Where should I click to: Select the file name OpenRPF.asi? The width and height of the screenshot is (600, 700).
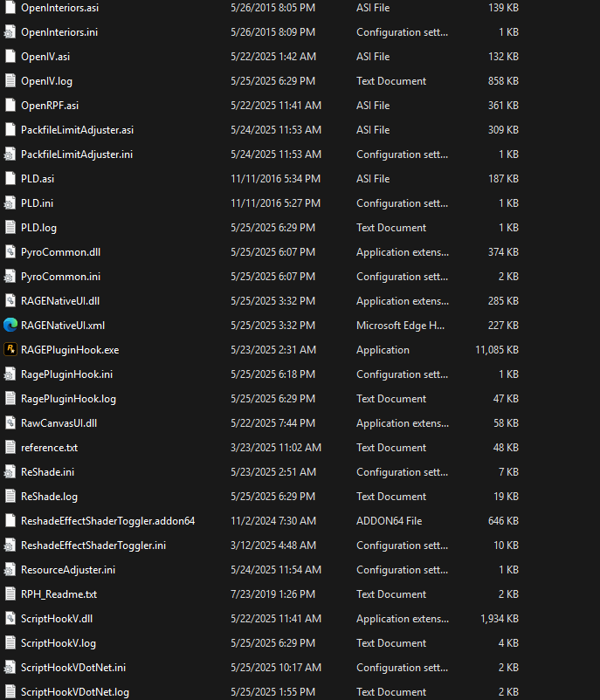(x=50, y=106)
